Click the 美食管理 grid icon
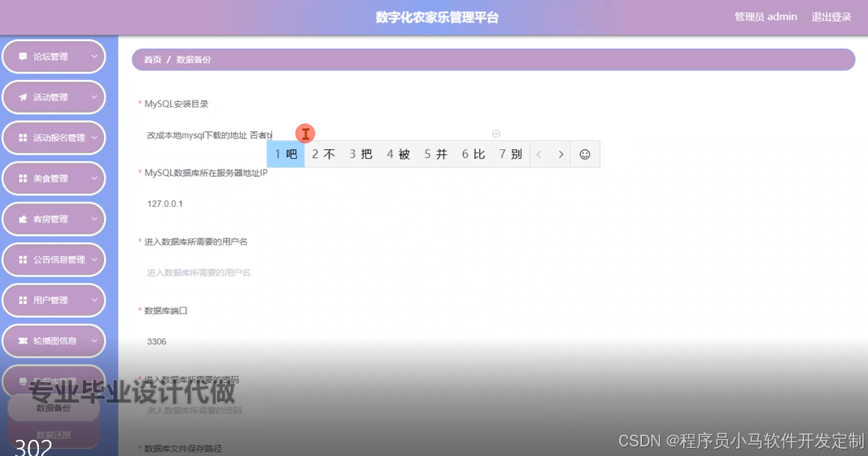Image resolution: width=868 pixels, height=456 pixels. (23, 178)
